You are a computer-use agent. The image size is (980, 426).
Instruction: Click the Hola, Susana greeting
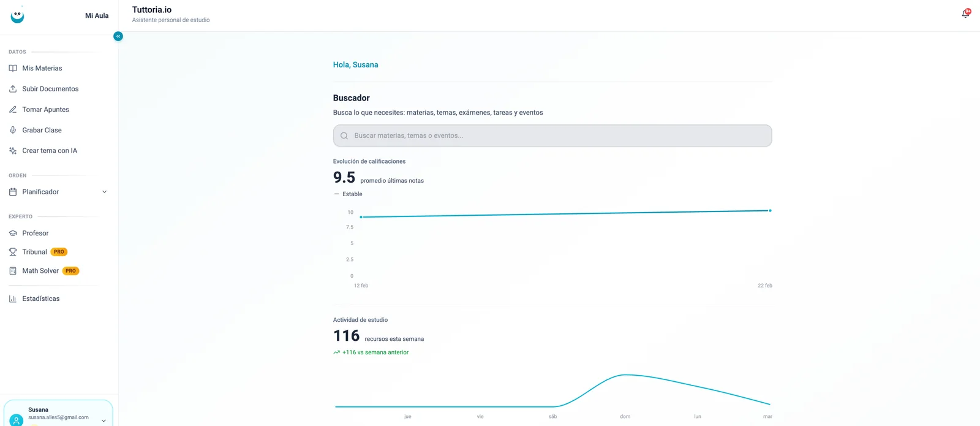coord(355,64)
